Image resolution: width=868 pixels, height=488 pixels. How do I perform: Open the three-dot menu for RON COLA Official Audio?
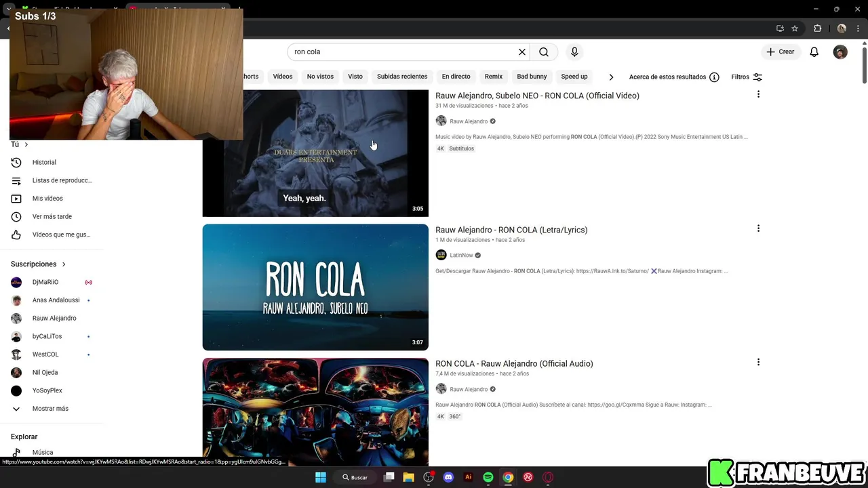(758, 362)
